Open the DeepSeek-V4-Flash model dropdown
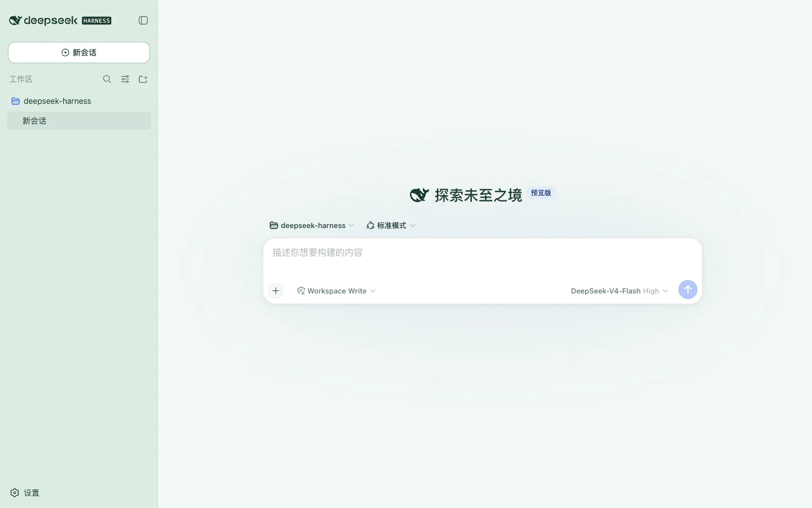The image size is (812, 508). 619,291
